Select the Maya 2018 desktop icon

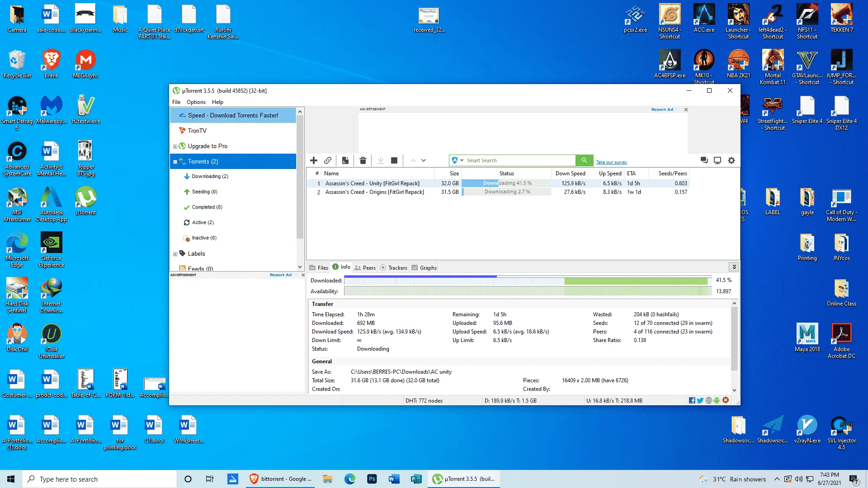coord(807,338)
